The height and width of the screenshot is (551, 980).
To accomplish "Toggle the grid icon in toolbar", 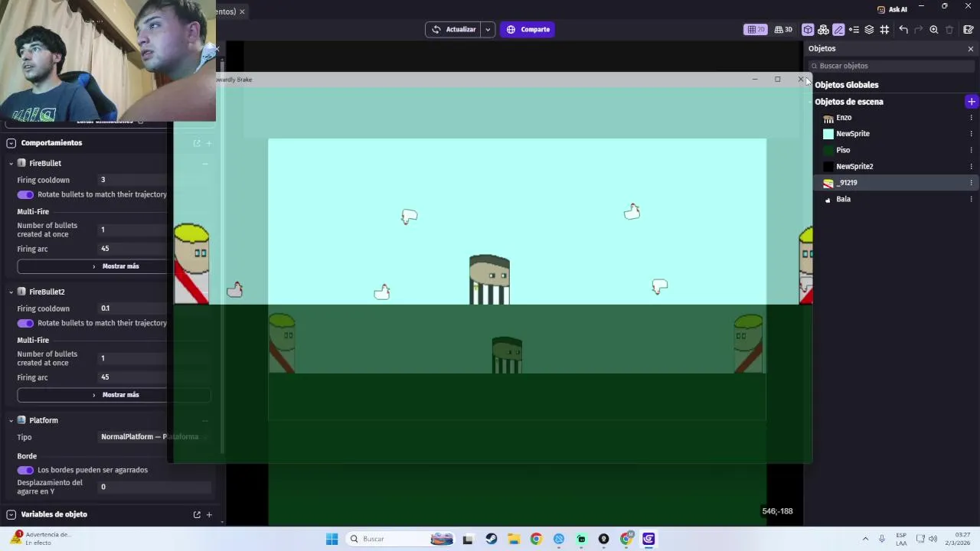I will [x=884, y=30].
